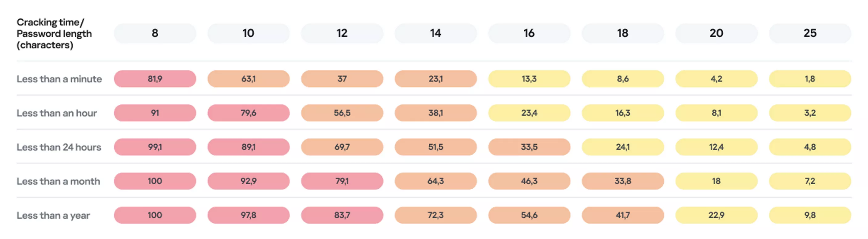868x239 pixels.
Task: Select the 46,3 cell in month row
Action: coord(529,181)
